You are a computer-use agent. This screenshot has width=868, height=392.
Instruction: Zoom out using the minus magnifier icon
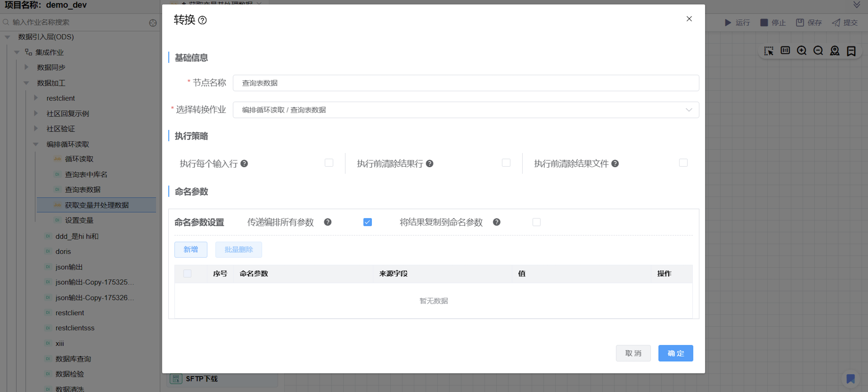818,50
